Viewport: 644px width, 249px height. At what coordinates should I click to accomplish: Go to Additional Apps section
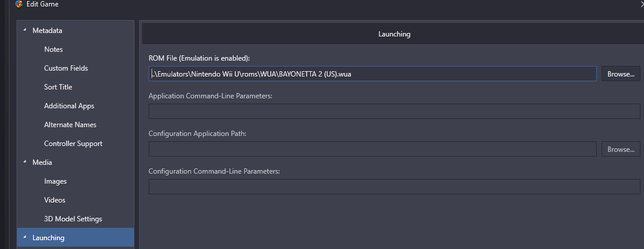[x=69, y=106]
